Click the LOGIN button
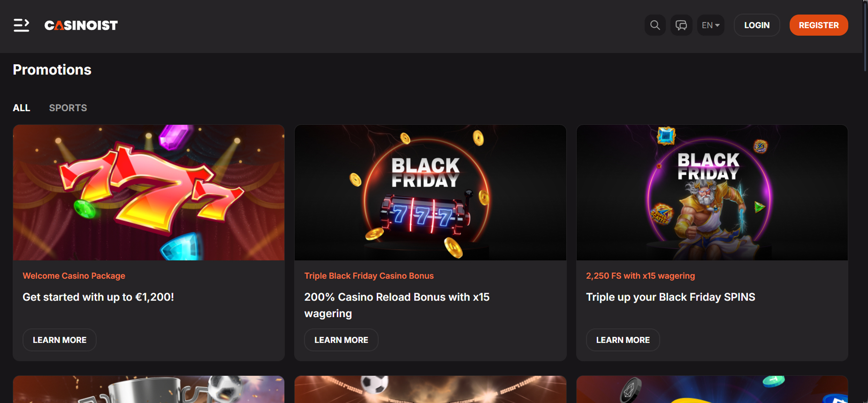The width and height of the screenshot is (868, 403). (757, 25)
